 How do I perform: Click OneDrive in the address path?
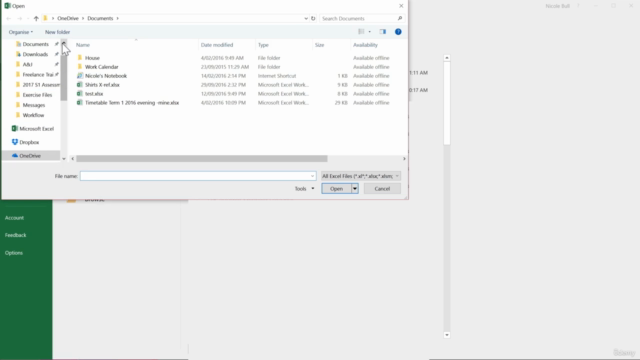[x=68, y=18]
